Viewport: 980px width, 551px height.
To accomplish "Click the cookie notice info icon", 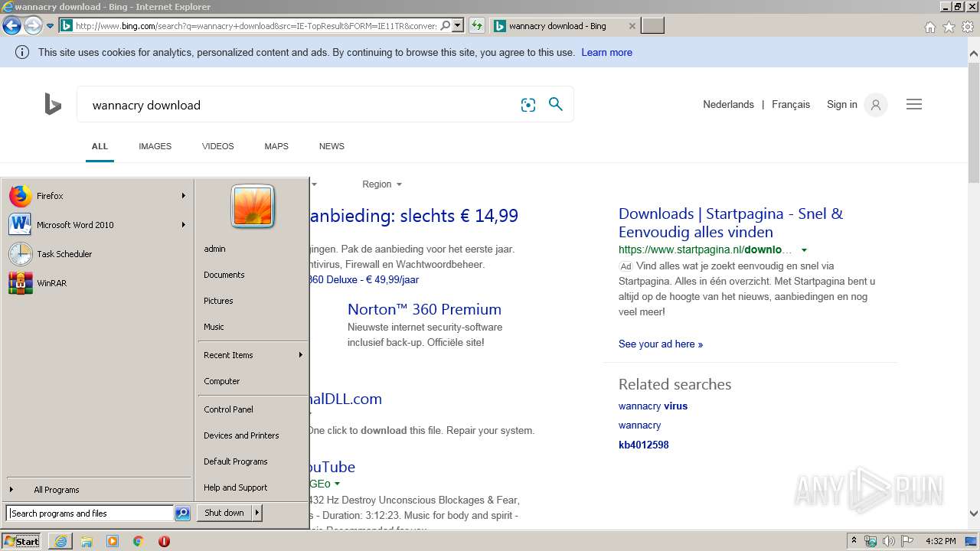I will tap(22, 52).
